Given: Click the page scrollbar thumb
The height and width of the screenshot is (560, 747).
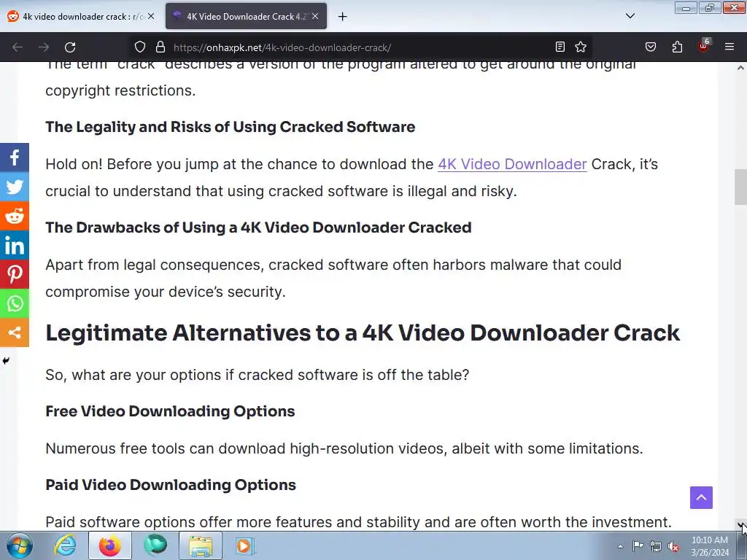Looking at the screenshot, I should click(740, 187).
